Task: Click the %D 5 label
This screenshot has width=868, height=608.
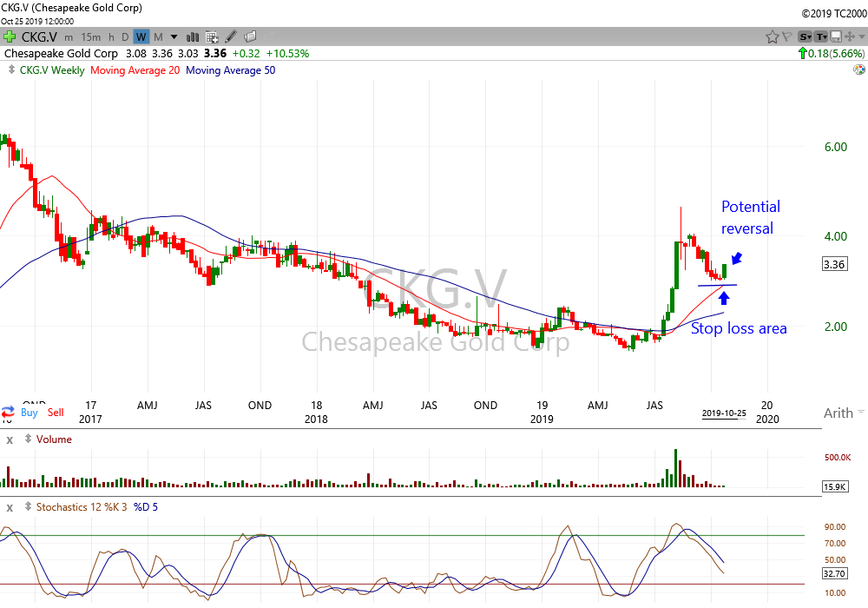Action: [146, 506]
